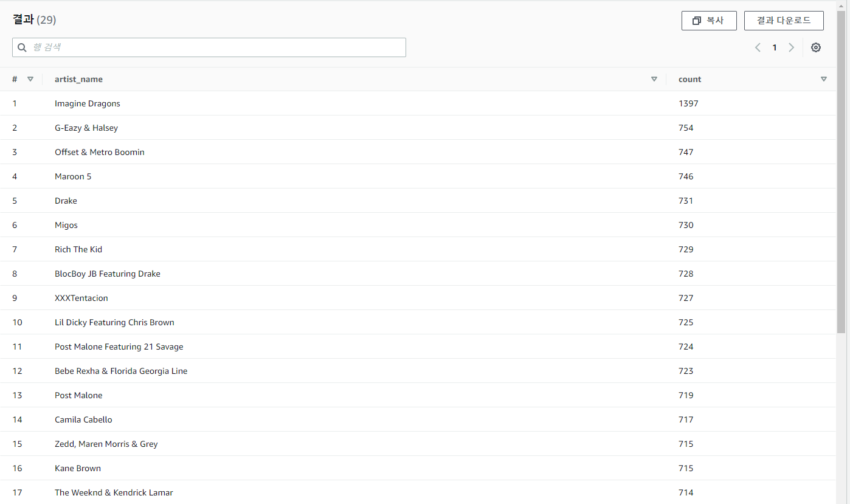Select the Camila Cabello cell
The width and height of the screenshot is (850, 504).
coord(83,419)
